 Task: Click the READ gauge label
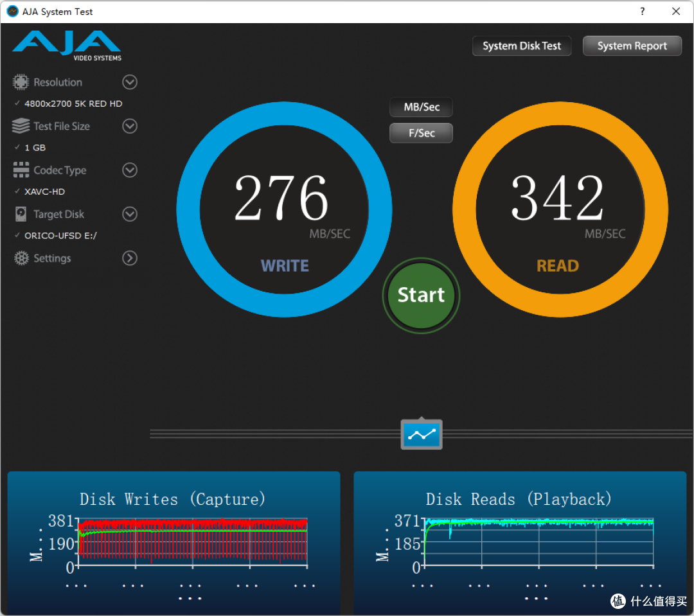tap(558, 266)
